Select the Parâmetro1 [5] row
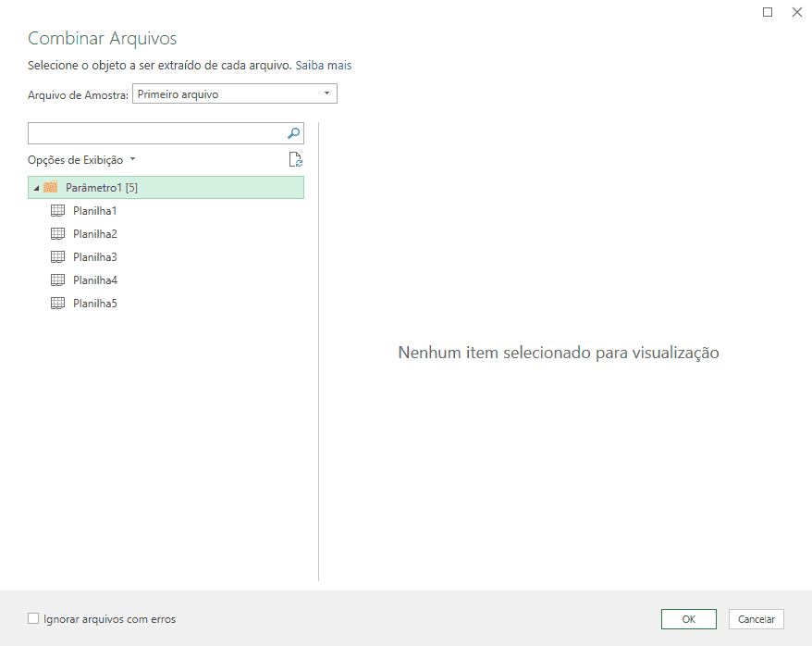The width and height of the screenshot is (812, 646). pyautogui.click(x=166, y=188)
